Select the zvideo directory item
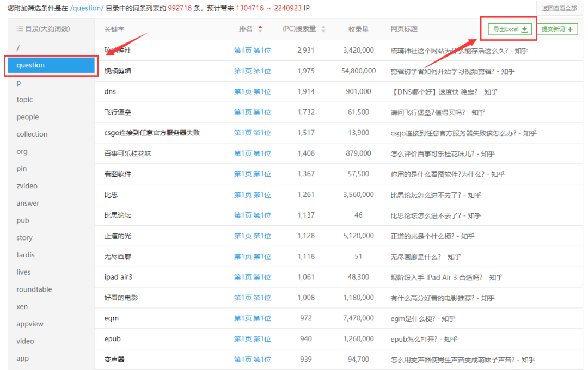 [27, 186]
